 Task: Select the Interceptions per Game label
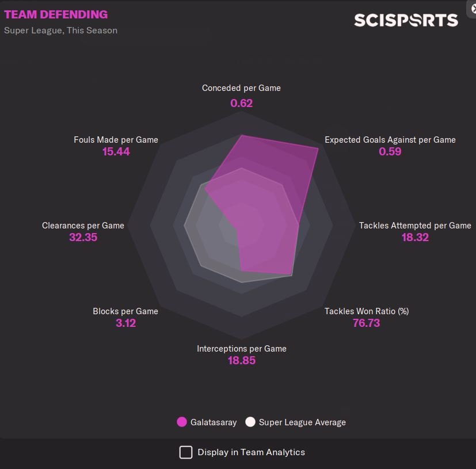241,349
